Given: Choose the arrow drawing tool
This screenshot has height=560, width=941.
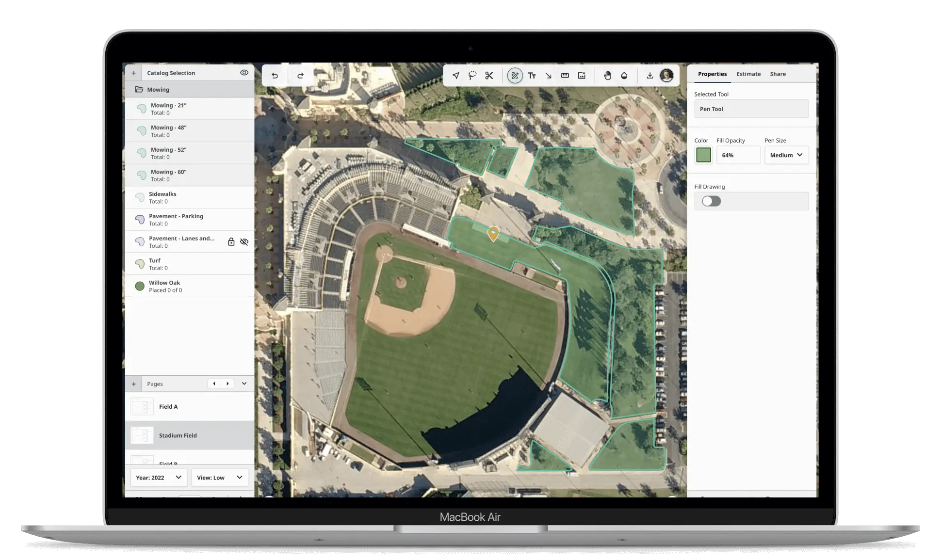Looking at the screenshot, I should tap(548, 75).
